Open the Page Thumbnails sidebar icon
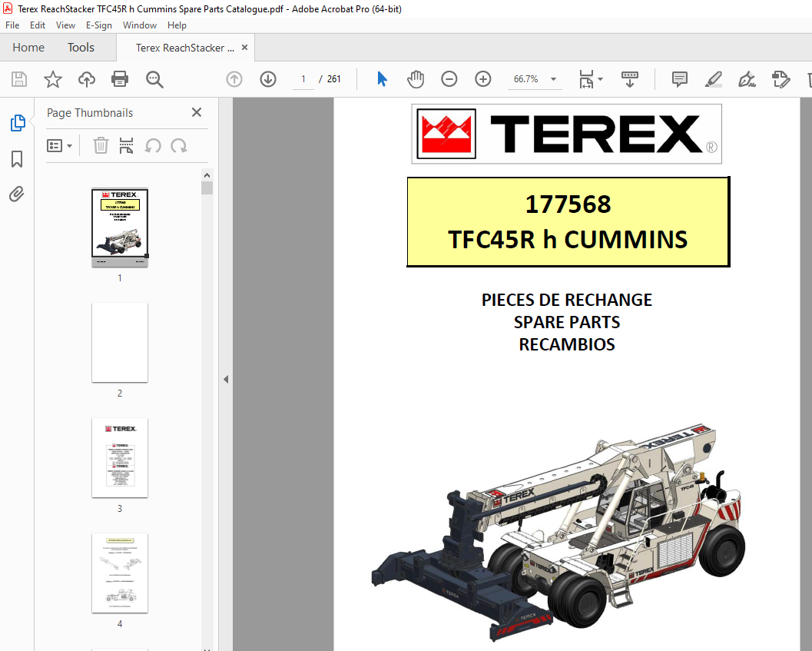The image size is (812, 651). tap(18, 123)
